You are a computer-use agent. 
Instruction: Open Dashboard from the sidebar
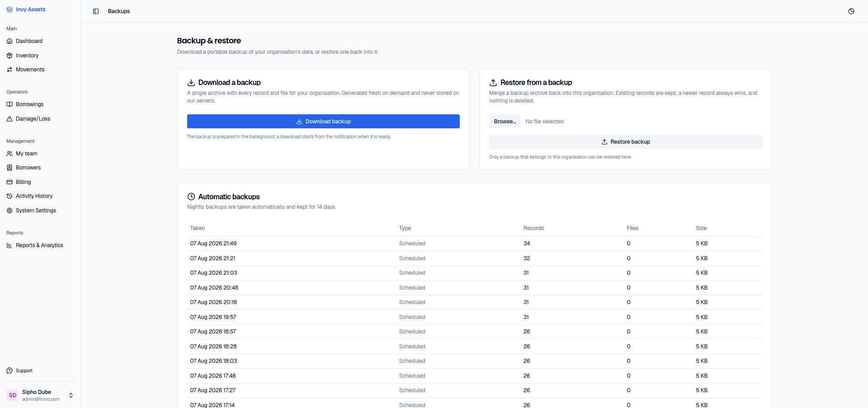[x=40, y=41]
